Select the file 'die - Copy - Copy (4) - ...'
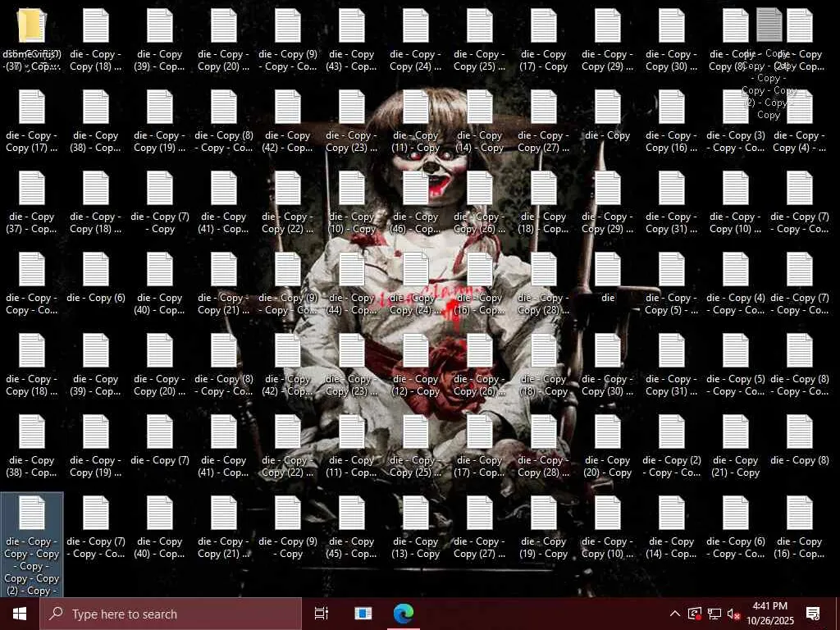Viewport: 840px width, 630px height. pyautogui.click(x=800, y=122)
